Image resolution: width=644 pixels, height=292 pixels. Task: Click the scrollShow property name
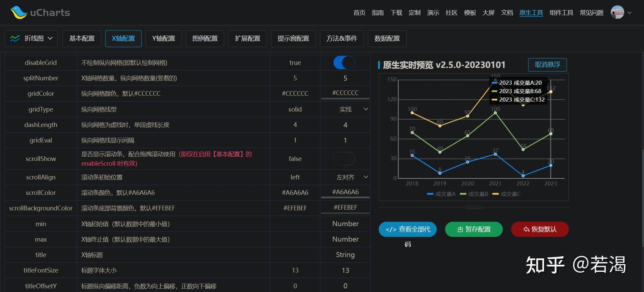click(41, 159)
